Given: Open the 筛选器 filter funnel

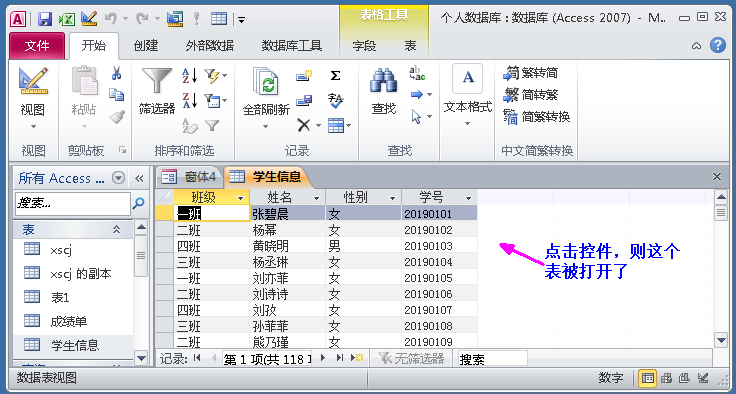Looking at the screenshot, I should [x=157, y=91].
